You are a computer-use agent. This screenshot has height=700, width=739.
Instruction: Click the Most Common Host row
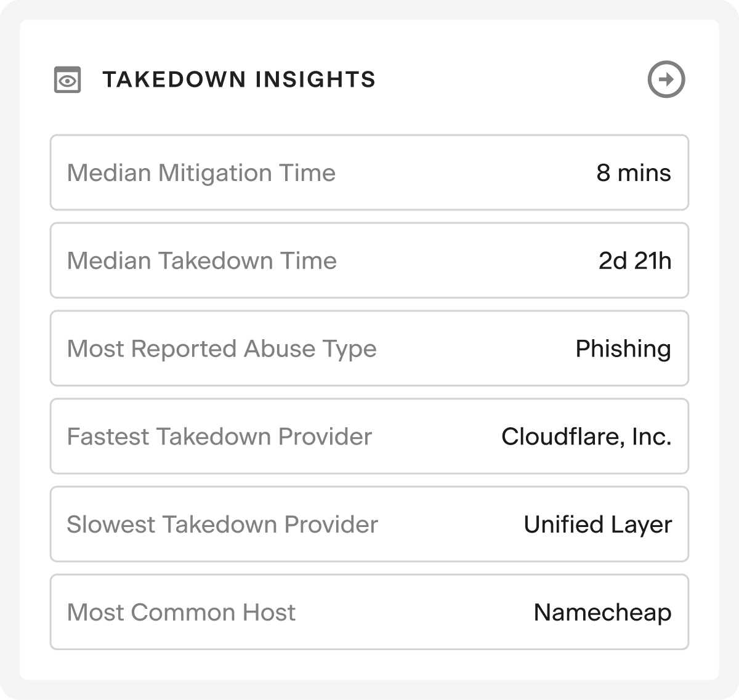coord(369,612)
